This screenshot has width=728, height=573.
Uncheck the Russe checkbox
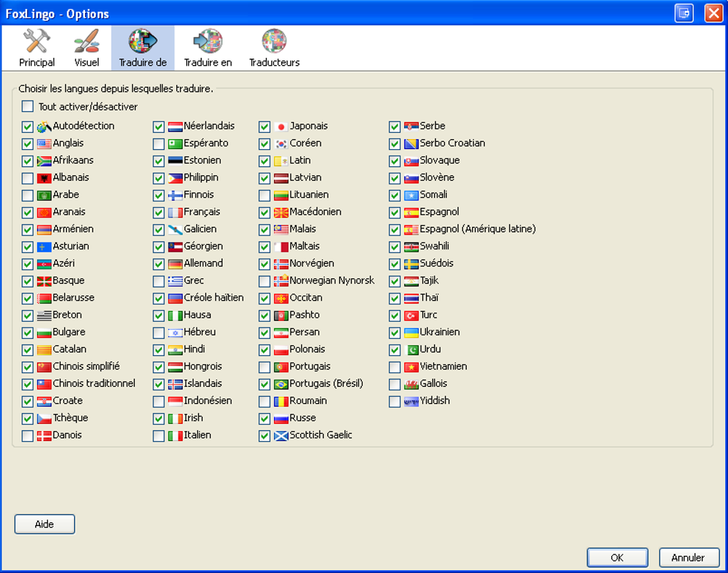(x=264, y=418)
